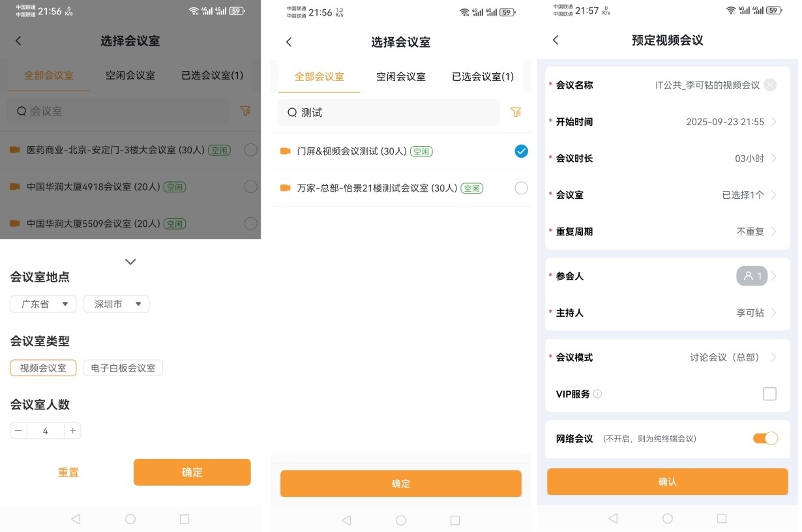Select the 万家-总部-怡景21楼测试会议室 radio button
The image size is (802, 532).
(521, 188)
